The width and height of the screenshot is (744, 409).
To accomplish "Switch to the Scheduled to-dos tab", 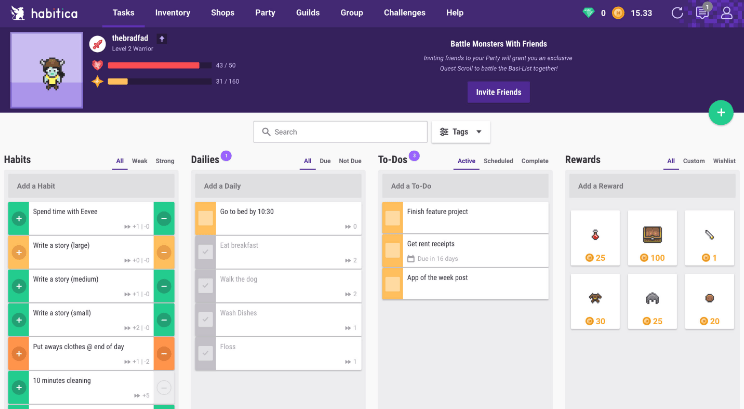I will [x=498, y=161].
